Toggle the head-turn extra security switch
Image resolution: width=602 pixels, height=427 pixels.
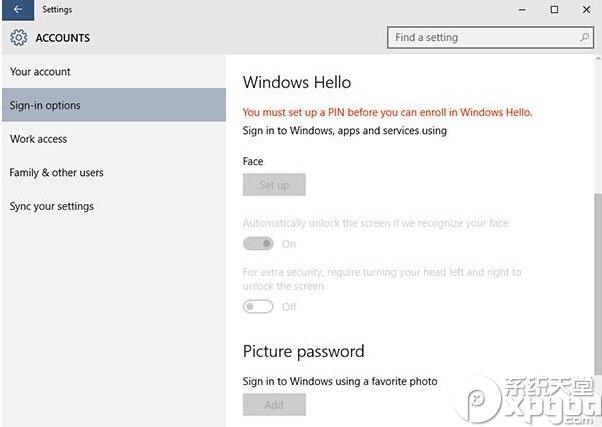258,307
